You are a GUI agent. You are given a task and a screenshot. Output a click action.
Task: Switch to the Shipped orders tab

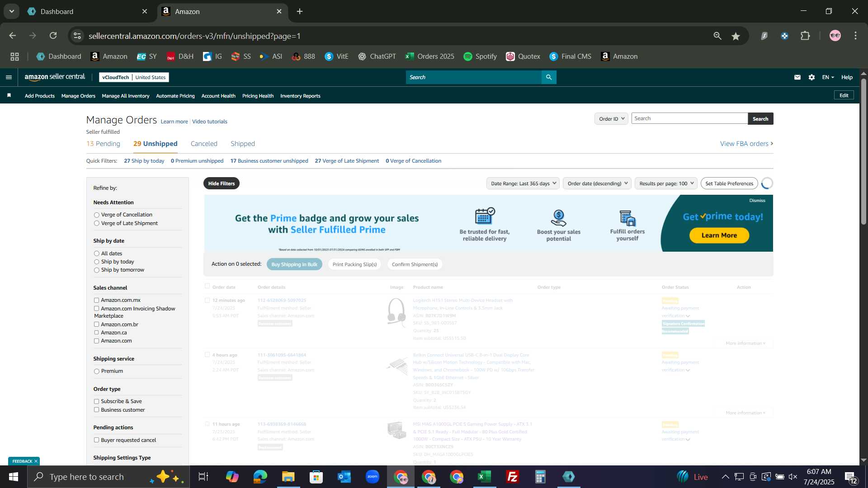(243, 144)
